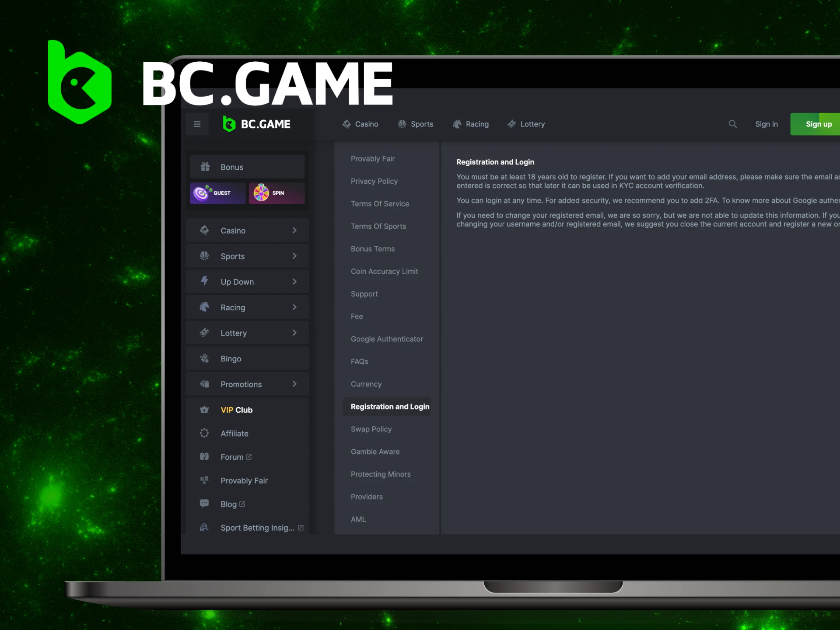Click the SPIN wheel toggle
Image resolution: width=840 pixels, height=630 pixels.
coord(276,192)
